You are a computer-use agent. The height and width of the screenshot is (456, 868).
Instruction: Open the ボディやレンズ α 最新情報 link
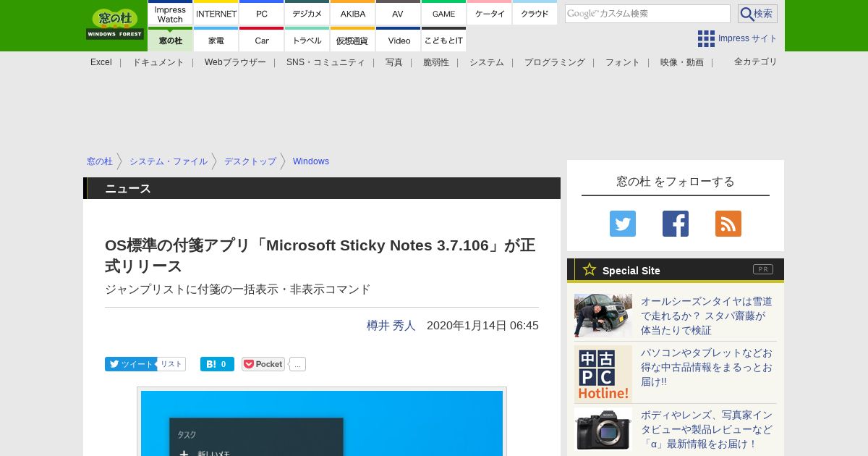[x=707, y=429]
